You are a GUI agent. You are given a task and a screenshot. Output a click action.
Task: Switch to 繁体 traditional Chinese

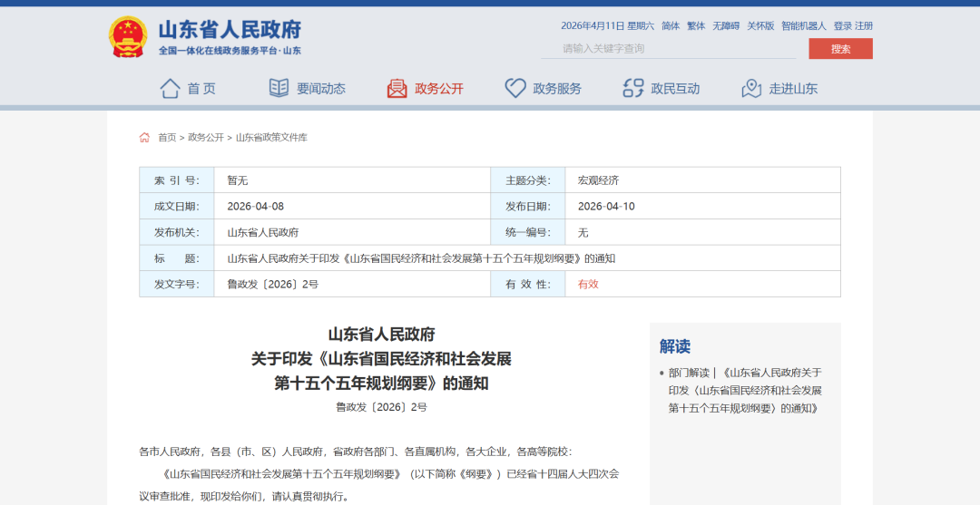tap(696, 26)
